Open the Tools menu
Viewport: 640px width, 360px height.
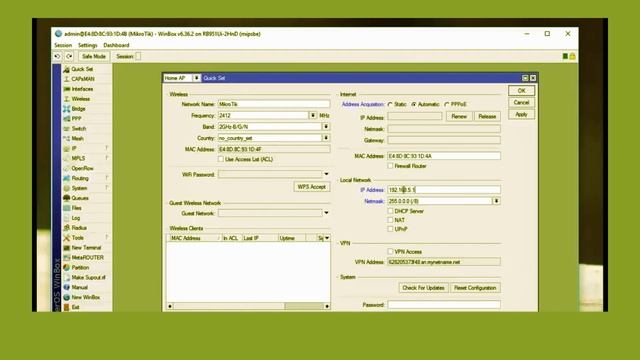click(x=78, y=238)
